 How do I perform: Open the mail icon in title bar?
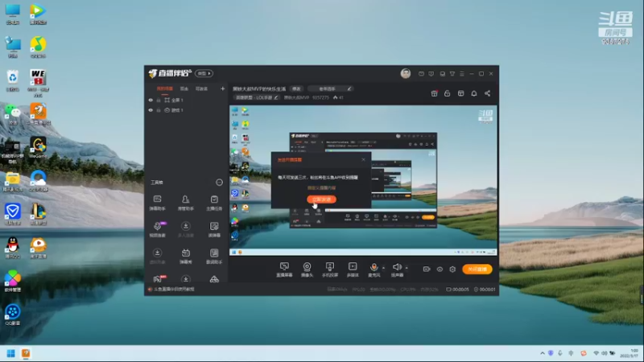421,74
